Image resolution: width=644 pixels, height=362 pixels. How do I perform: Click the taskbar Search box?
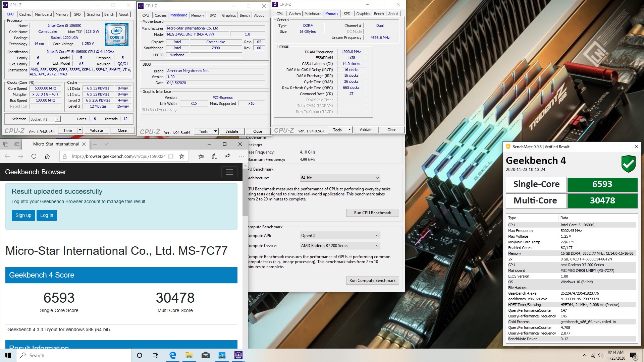coord(74,355)
